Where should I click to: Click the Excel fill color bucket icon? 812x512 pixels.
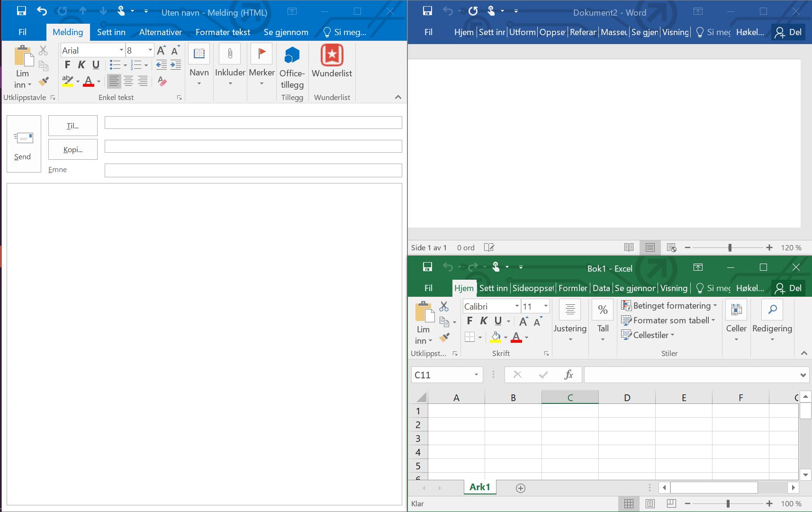tap(496, 337)
